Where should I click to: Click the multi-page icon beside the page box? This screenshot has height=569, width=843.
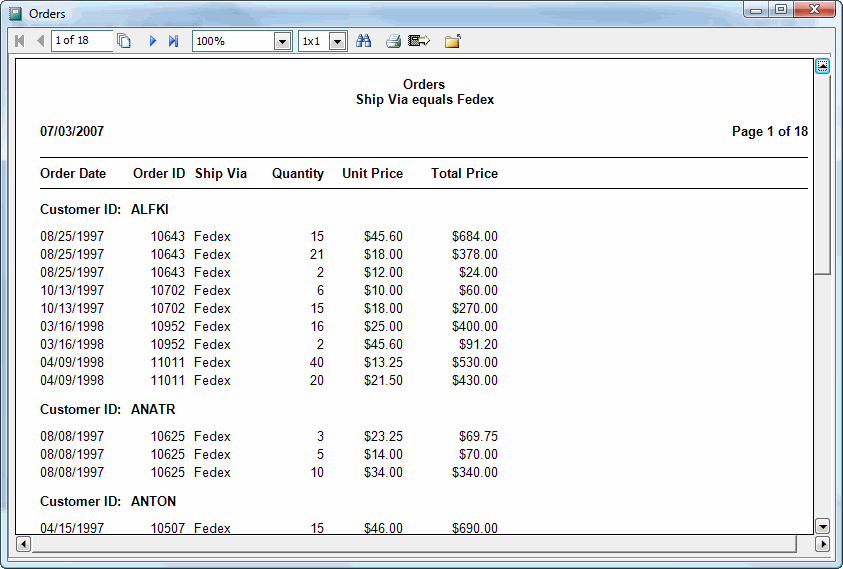[x=124, y=41]
